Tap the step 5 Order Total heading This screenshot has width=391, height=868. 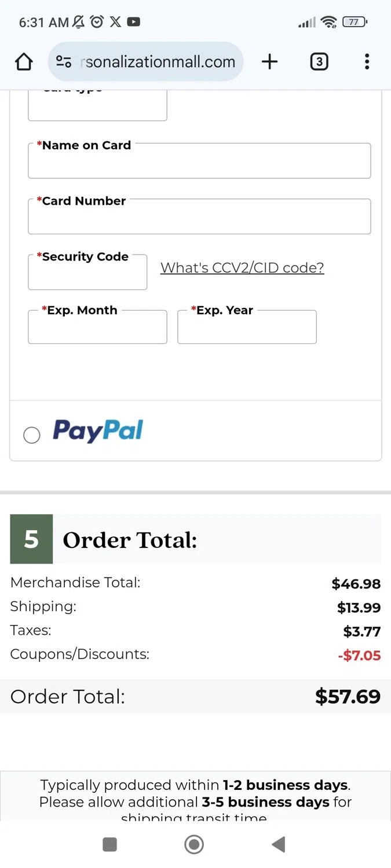tap(130, 540)
